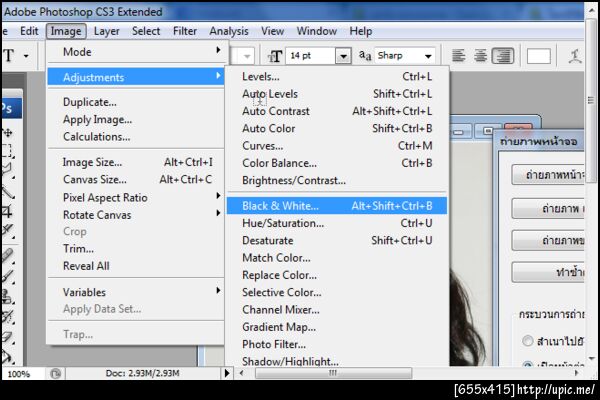The height and width of the screenshot is (400, 600).
Task: Open Image Size... dialog
Action: [135, 162]
